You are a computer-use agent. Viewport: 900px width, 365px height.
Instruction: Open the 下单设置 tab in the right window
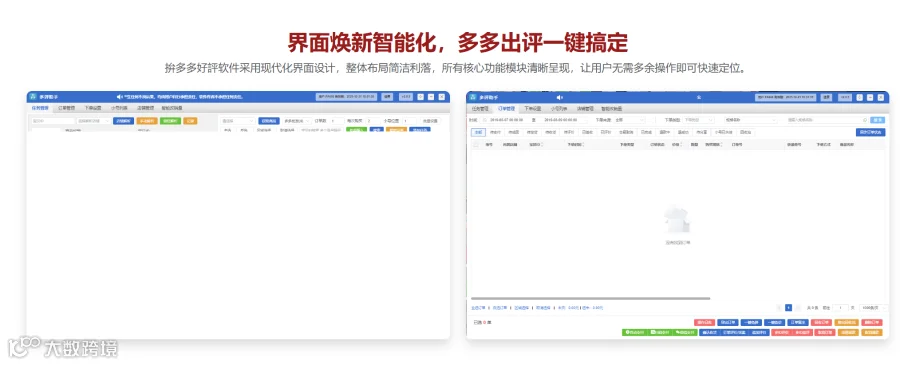pos(532,108)
